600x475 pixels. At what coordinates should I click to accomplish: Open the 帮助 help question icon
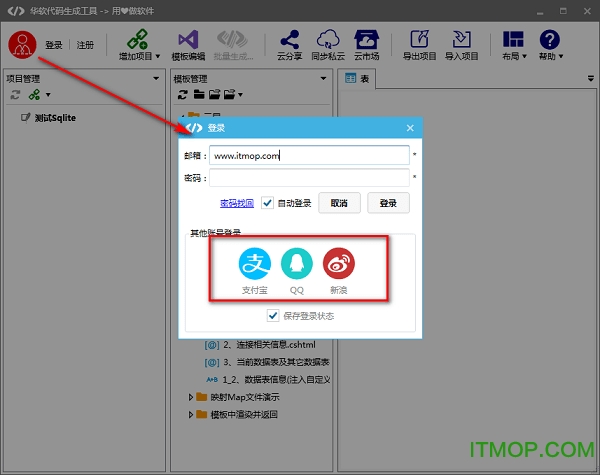pos(549,39)
